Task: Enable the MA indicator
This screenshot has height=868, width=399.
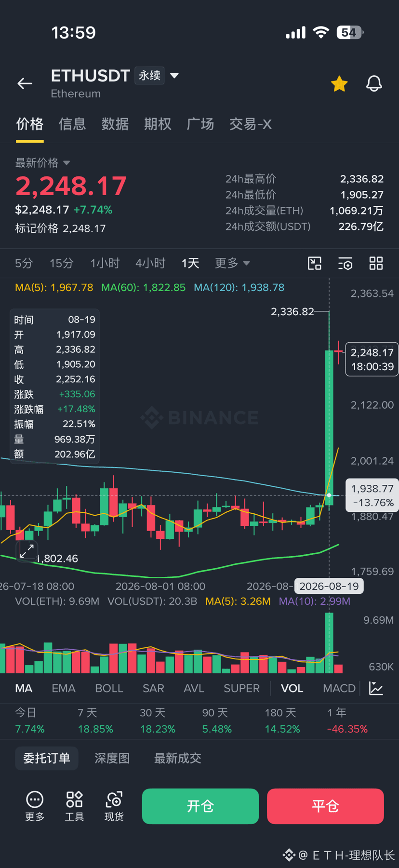Action: coord(24,688)
